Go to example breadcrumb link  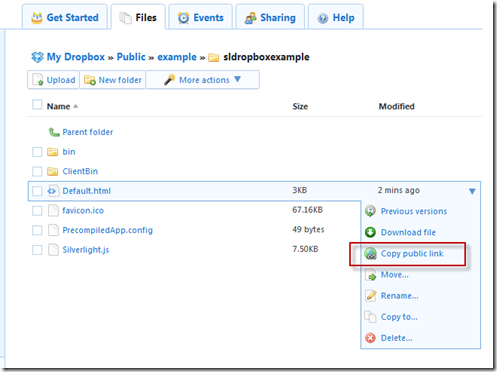point(177,57)
